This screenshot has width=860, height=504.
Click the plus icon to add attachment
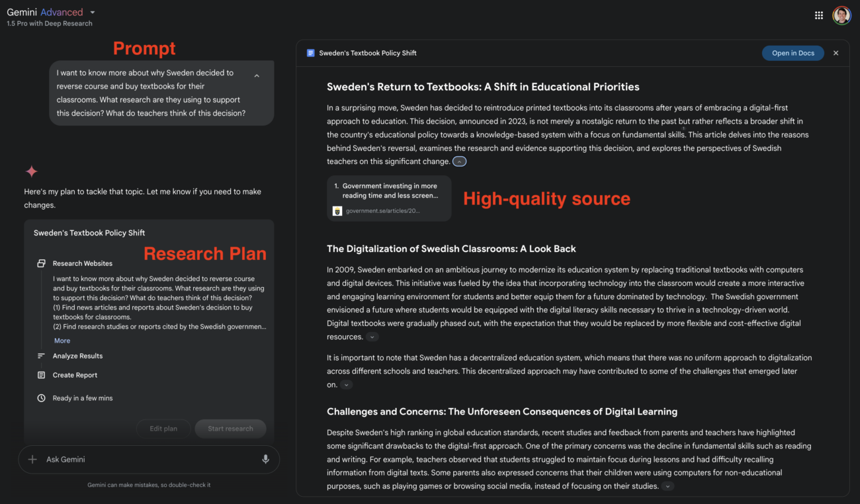[x=32, y=459]
